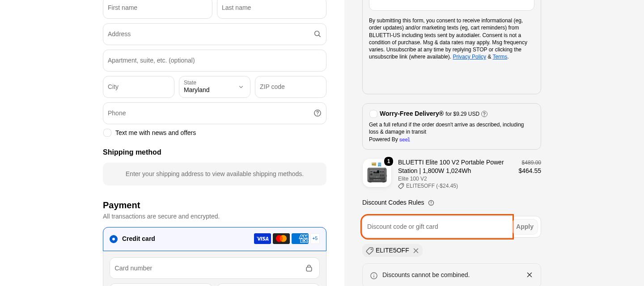Click the City field

tap(139, 87)
